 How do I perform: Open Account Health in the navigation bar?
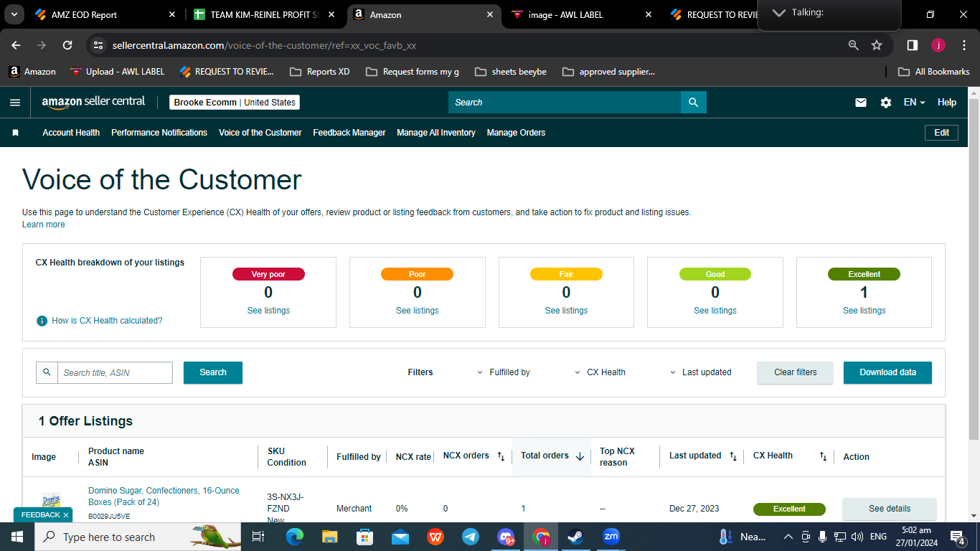tap(71, 133)
